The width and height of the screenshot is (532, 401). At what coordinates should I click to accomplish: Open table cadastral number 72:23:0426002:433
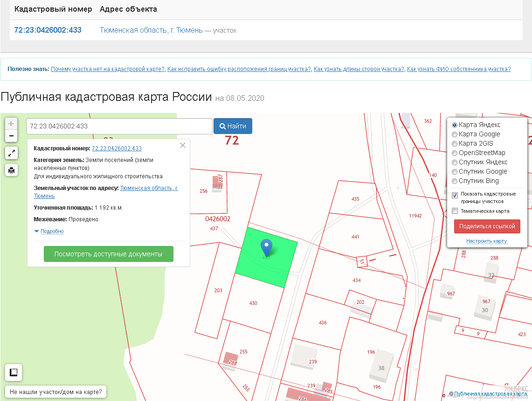(x=48, y=30)
